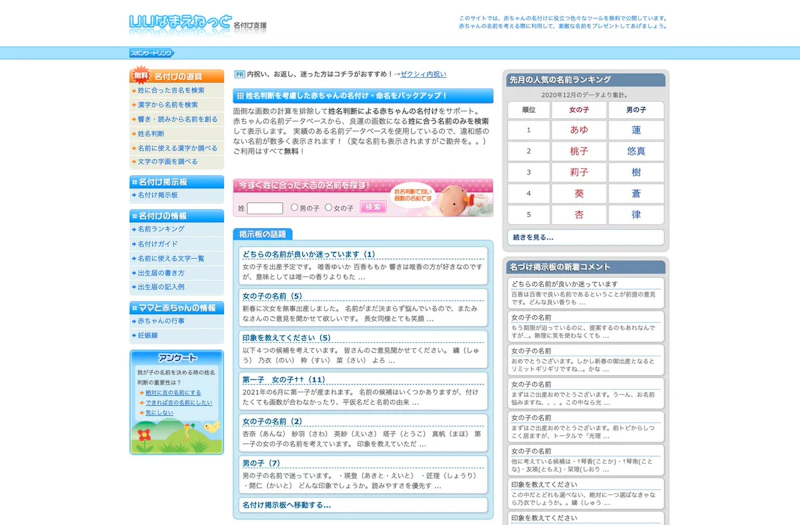
Task: Open the 赤ちゃんの行事 link
Action: pyautogui.click(x=161, y=321)
